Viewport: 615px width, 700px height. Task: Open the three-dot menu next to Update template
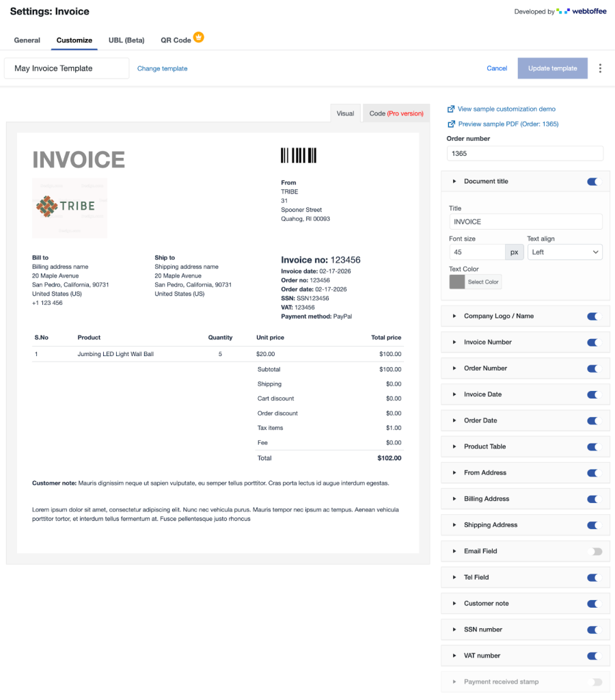(x=600, y=68)
